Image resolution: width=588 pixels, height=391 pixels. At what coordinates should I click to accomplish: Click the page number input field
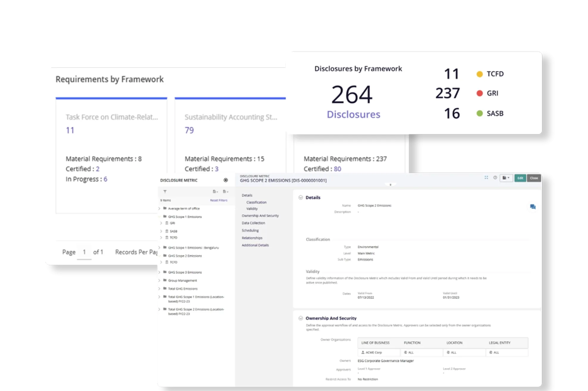84,252
